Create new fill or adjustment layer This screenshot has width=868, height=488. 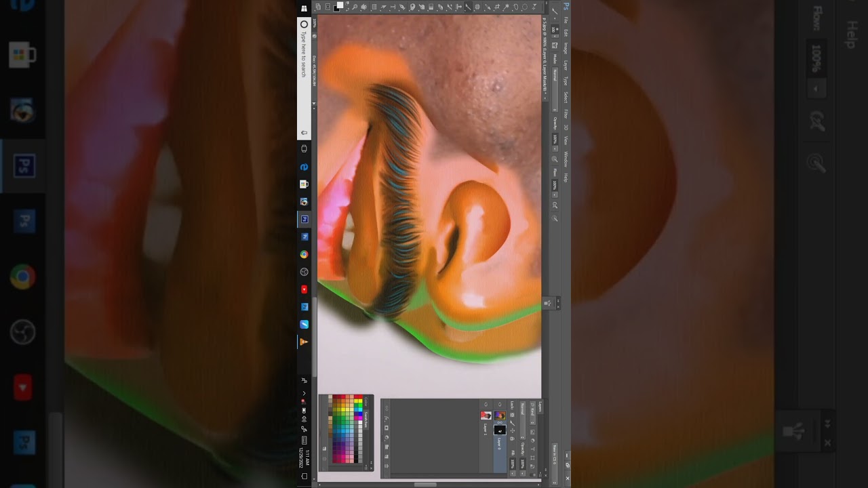(387, 437)
